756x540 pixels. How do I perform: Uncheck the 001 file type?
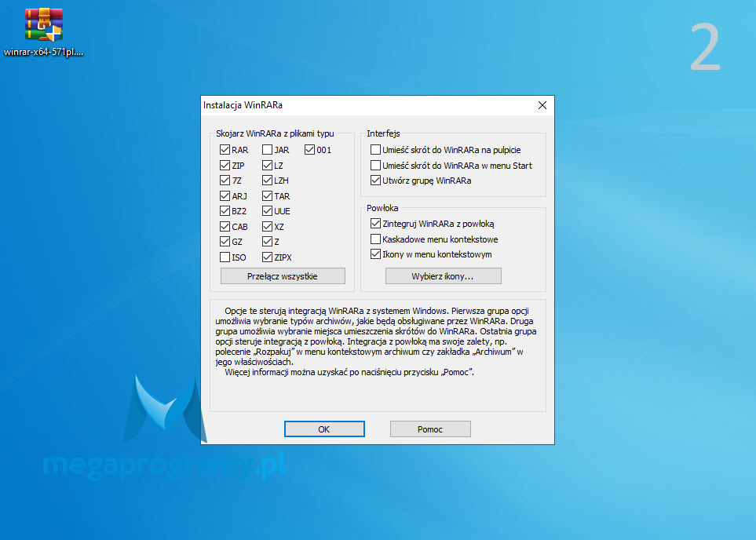[309, 150]
